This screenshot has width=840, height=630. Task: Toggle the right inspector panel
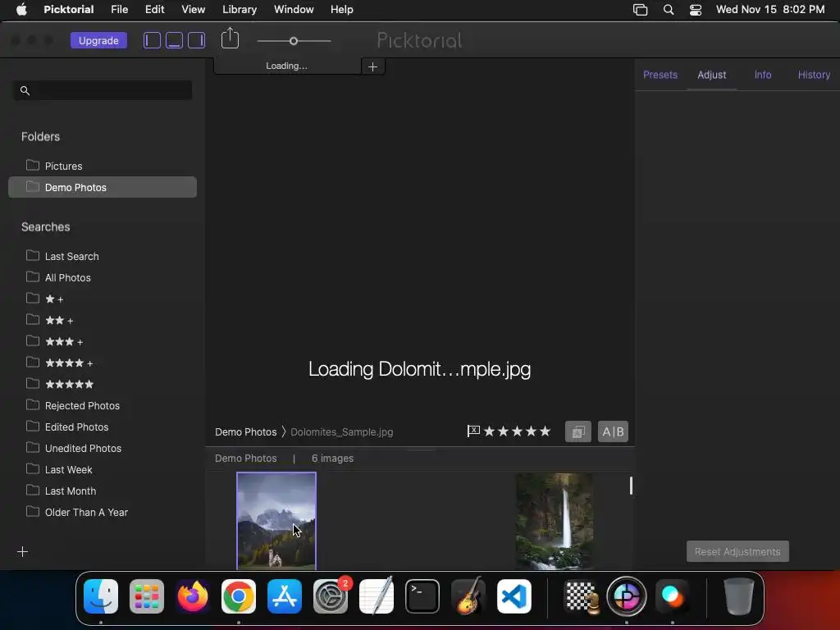[x=196, y=40]
